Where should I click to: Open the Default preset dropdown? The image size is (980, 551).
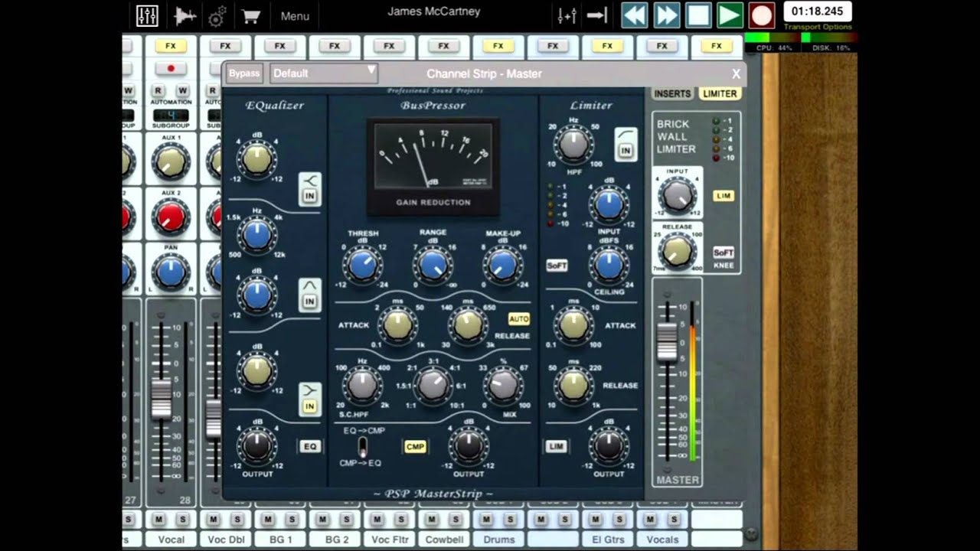pos(324,73)
